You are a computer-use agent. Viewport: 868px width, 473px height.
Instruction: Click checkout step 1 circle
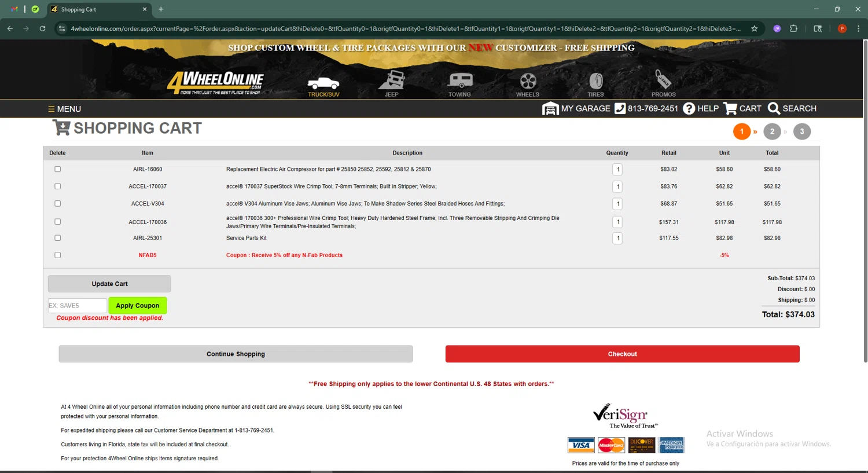(x=741, y=131)
